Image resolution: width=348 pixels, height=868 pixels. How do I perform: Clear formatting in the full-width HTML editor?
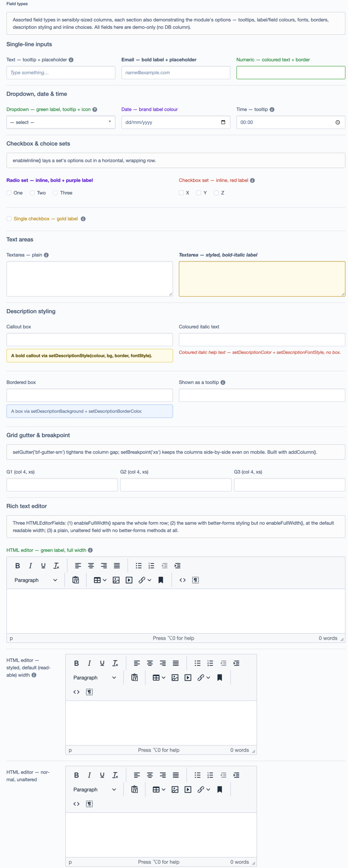(x=56, y=565)
